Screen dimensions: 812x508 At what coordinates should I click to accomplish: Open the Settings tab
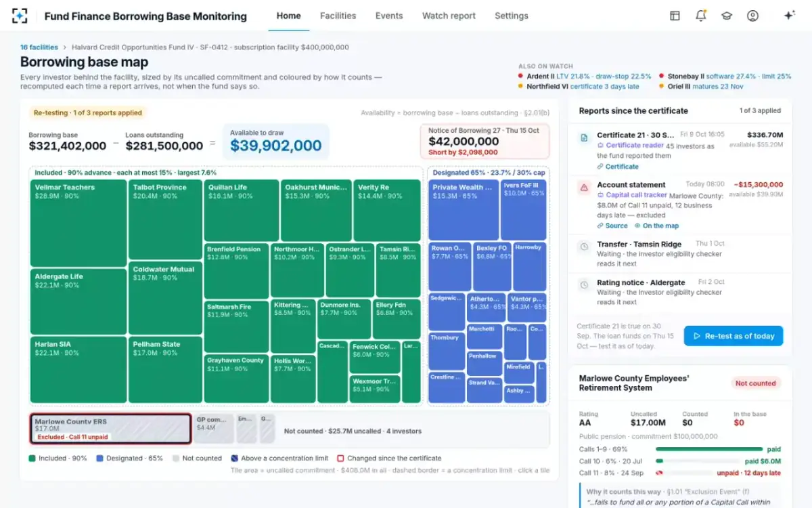512,16
